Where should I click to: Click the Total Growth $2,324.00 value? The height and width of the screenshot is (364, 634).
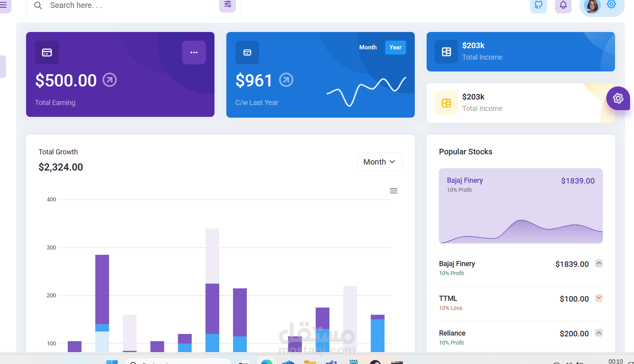(61, 167)
